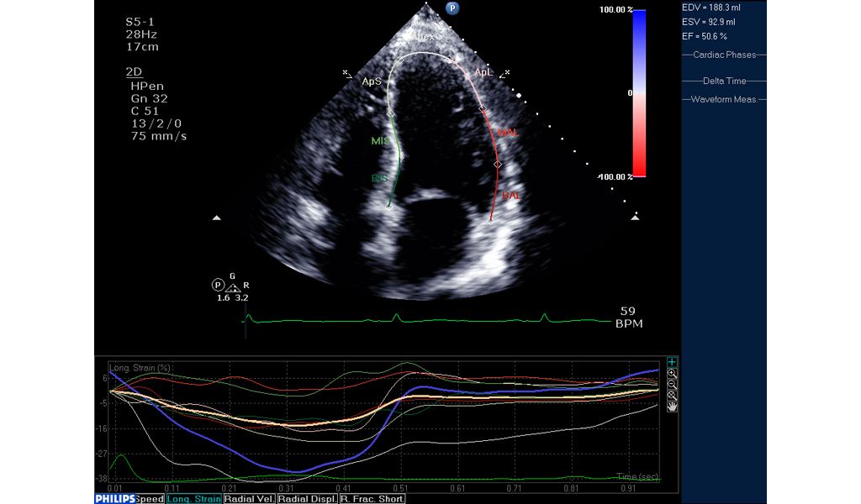The width and height of the screenshot is (861, 504).
Task: Open the Radial Displ. tab
Action: (308, 499)
